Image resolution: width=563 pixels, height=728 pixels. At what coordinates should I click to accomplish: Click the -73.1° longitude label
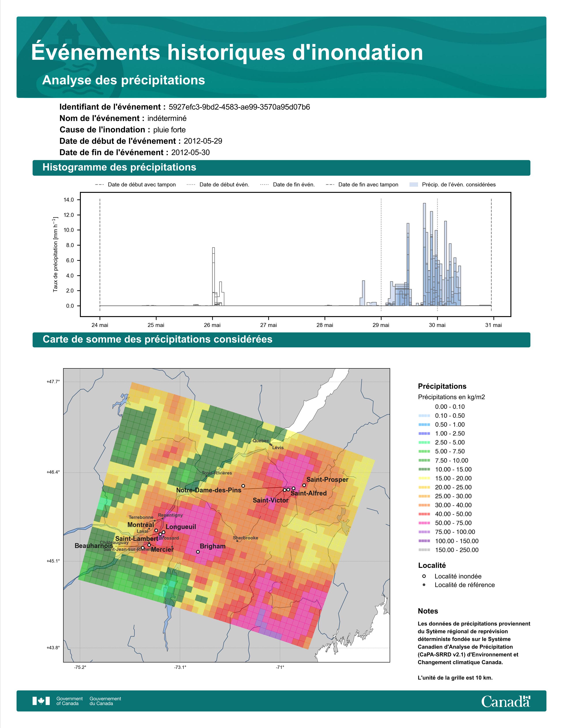(180, 667)
